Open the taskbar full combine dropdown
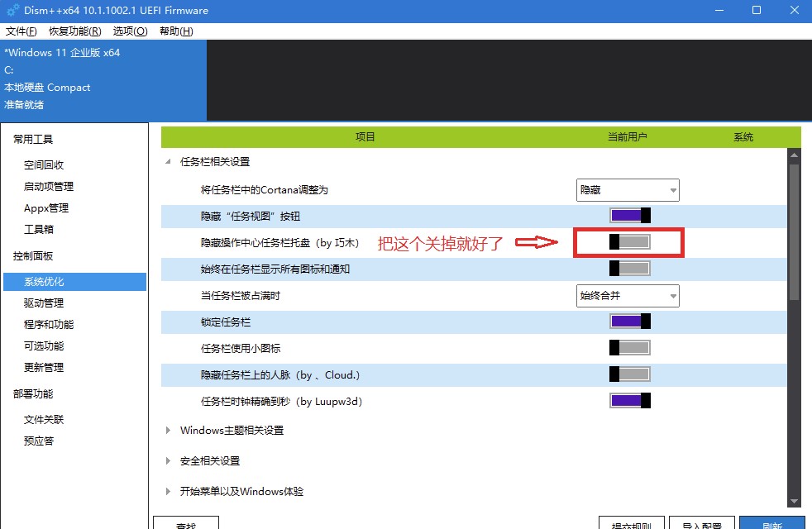Image resolution: width=812 pixels, height=529 pixels. click(628, 296)
